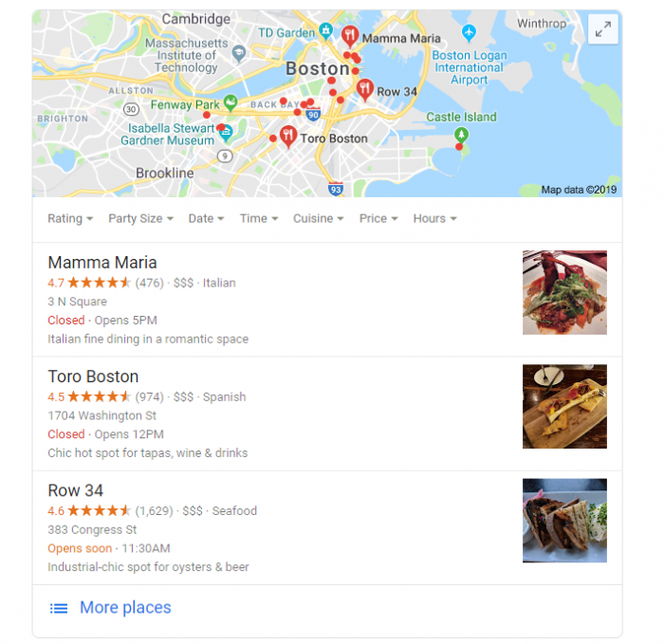Click the TD Garden map marker icon
The width and height of the screenshot is (664, 644).
click(x=325, y=31)
